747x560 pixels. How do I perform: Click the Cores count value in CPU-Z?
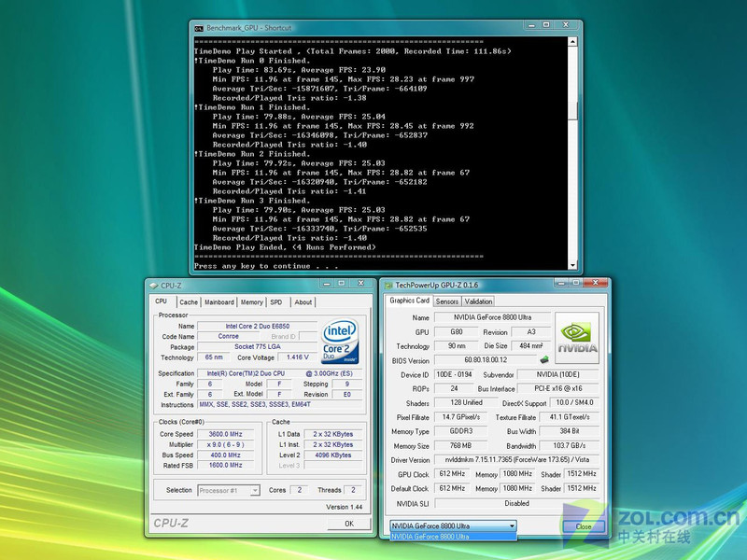click(x=299, y=490)
